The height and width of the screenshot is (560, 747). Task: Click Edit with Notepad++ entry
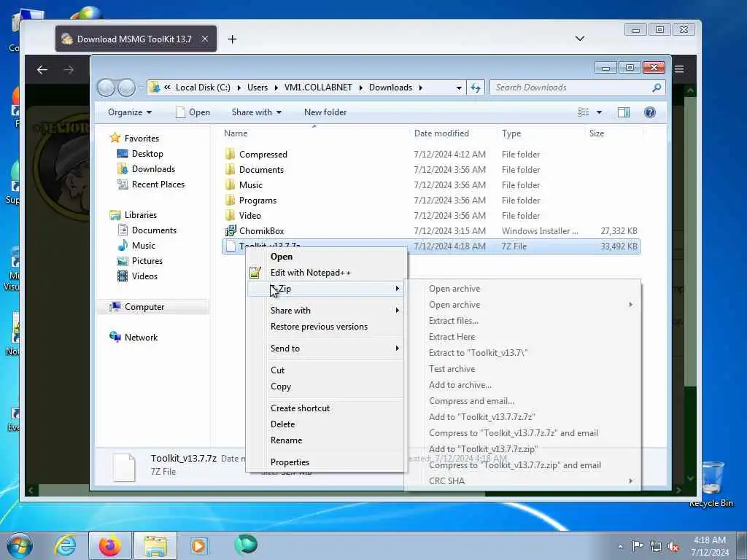tap(310, 273)
